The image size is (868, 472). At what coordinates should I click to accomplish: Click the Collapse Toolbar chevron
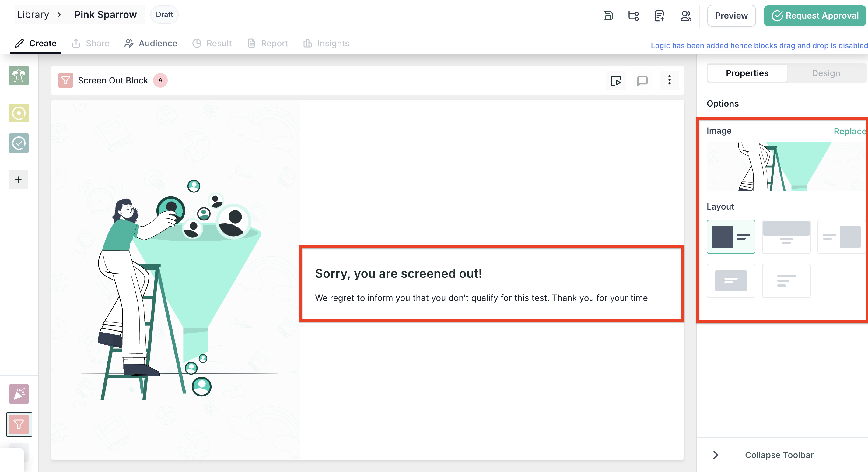click(x=716, y=455)
